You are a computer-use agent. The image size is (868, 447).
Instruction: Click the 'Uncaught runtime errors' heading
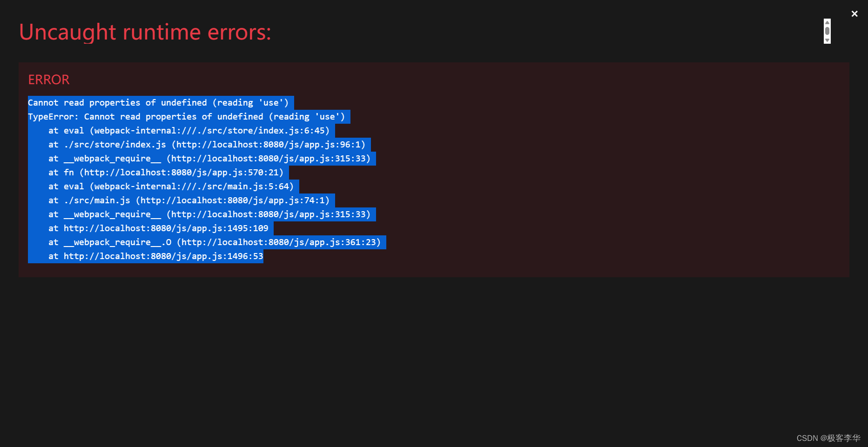click(145, 32)
